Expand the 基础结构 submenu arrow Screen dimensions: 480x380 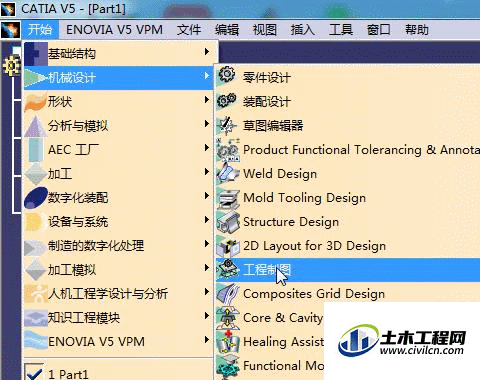(x=207, y=52)
